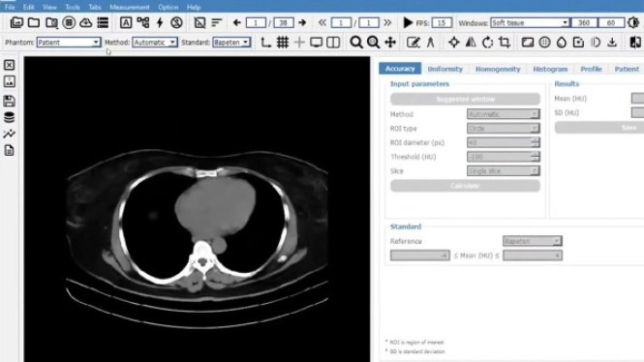The height and width of the screenshot is (362, 644).
Task: Jump to previous series double arrow
Action: click(322, 22)
